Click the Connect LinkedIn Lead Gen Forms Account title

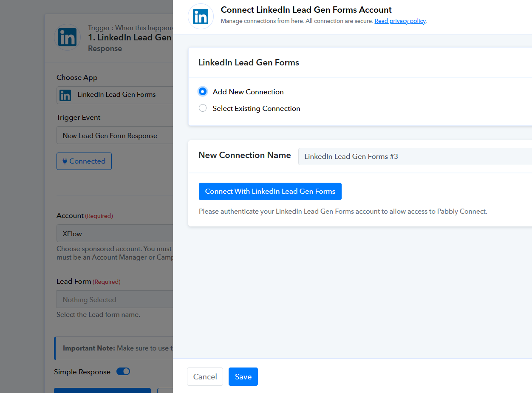pos(306,10)
